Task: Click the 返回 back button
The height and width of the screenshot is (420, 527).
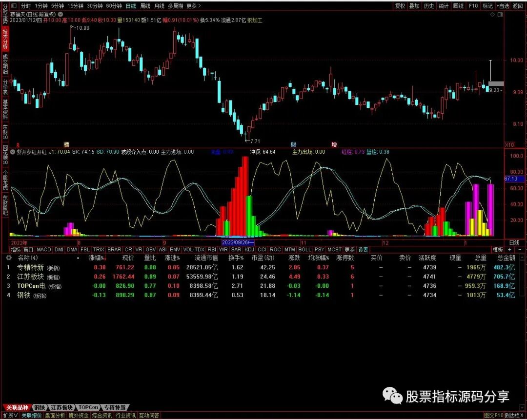Action: tap(518, 6)
